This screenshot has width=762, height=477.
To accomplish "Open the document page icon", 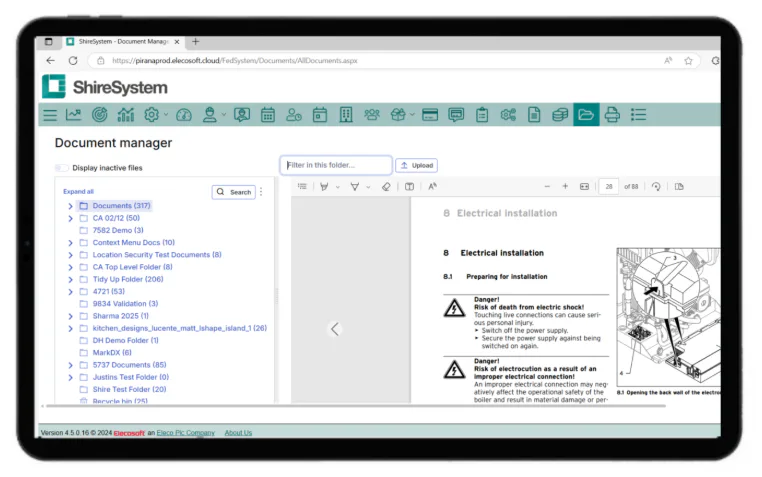I will point(534,115).
